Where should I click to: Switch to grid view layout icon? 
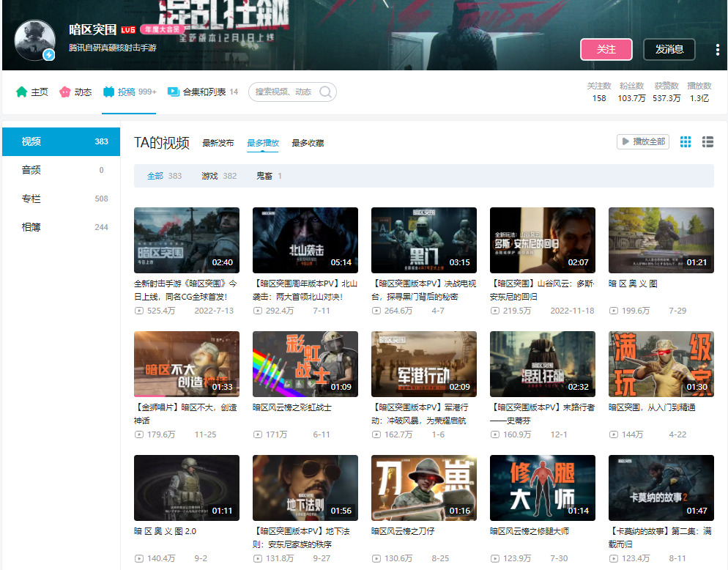pos(686,141)
